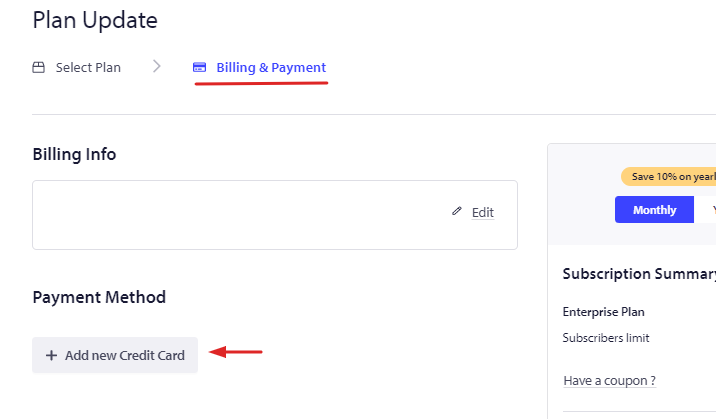Click the red arrow pointing at Add Credit Card
This screenshot has height=419, width=716.
(x=236, y=352)
